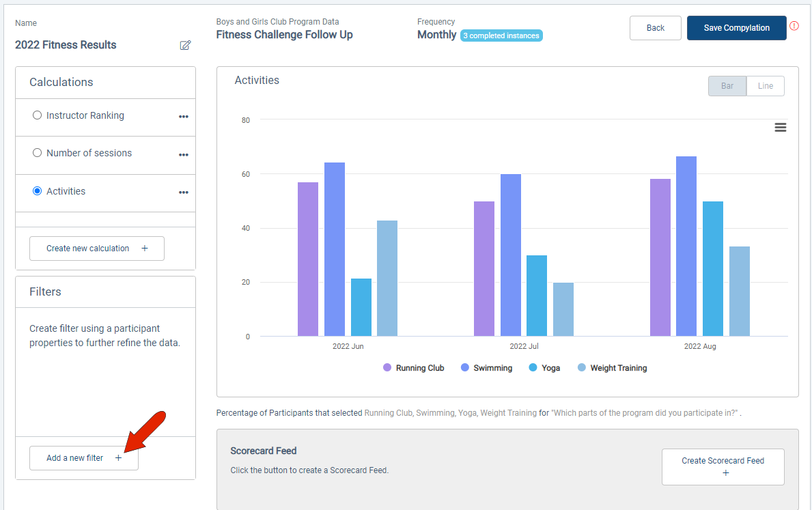Create new calculation

click(97, 249)
